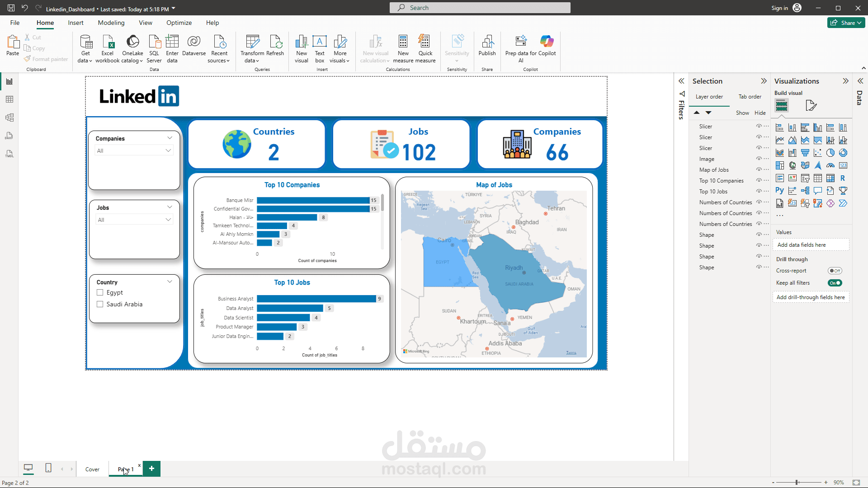Expand the Get data dropdown arrow
This screenshot has height=488, width=868.
[90, 61]
